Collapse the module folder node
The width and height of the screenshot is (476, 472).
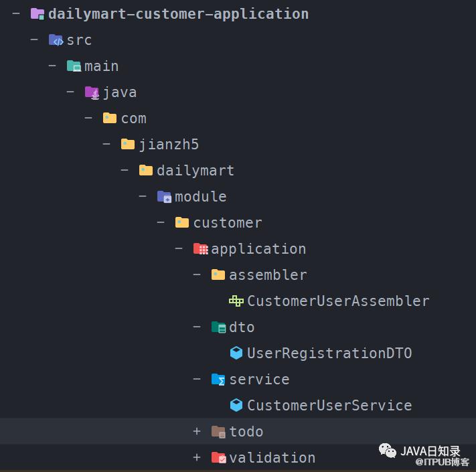pyautogui.click(x=143, y=196)
